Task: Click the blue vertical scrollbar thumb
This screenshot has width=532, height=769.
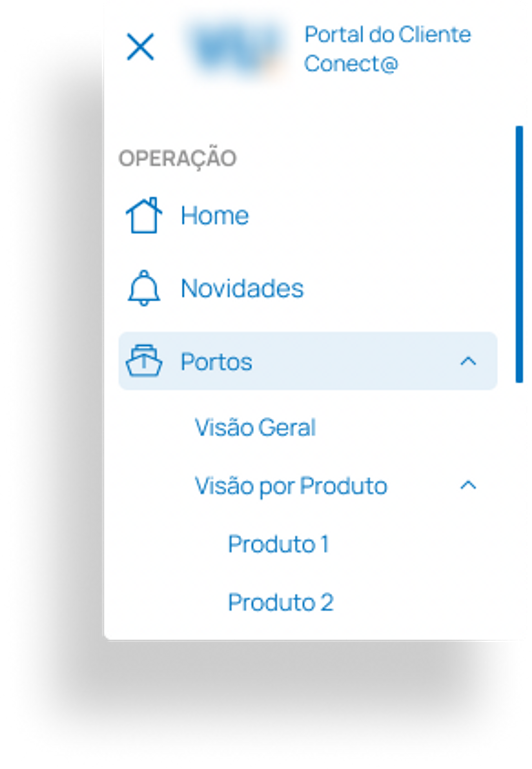Action: 519,254
